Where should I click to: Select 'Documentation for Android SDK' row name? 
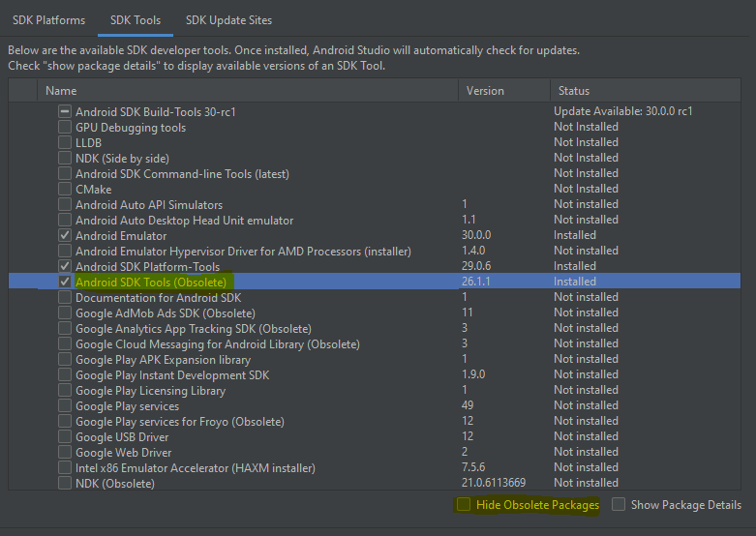[158, 297]
